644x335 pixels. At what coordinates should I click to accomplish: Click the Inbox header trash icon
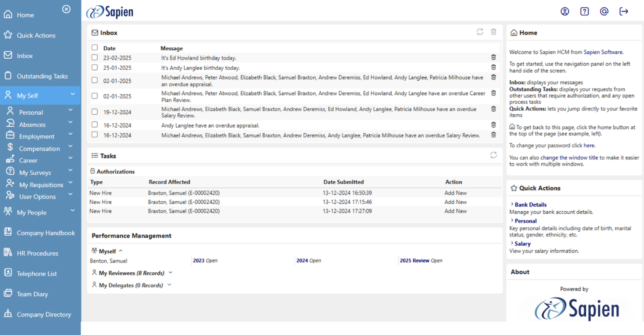(494, 32)
